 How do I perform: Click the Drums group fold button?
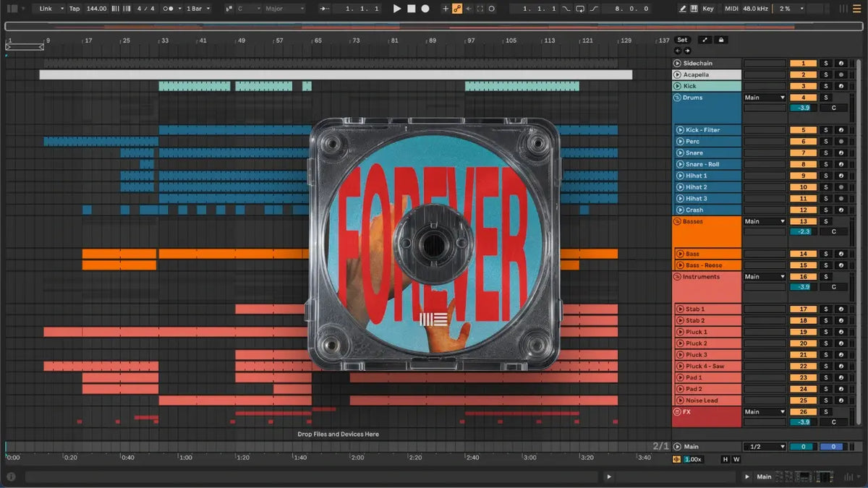677,98
